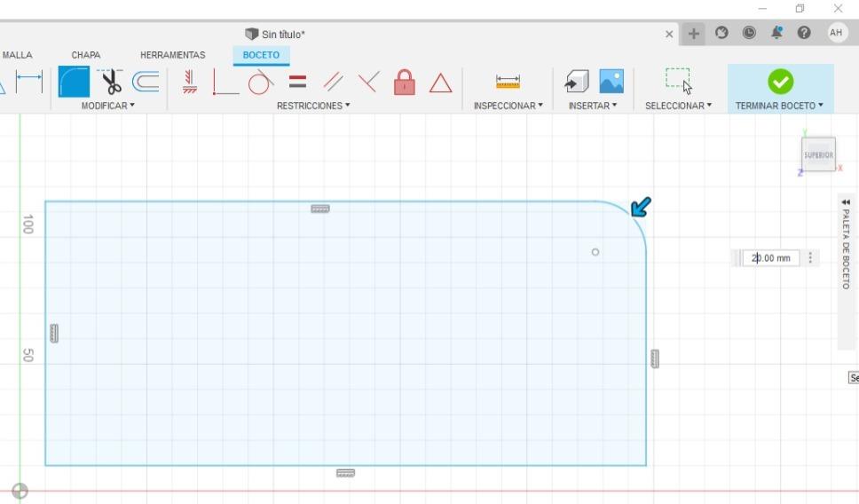Image resolution: width=859 pixels, height=504 pixels.
Task: Select left edge vertical constraint glyph
Action: [53, 333]
